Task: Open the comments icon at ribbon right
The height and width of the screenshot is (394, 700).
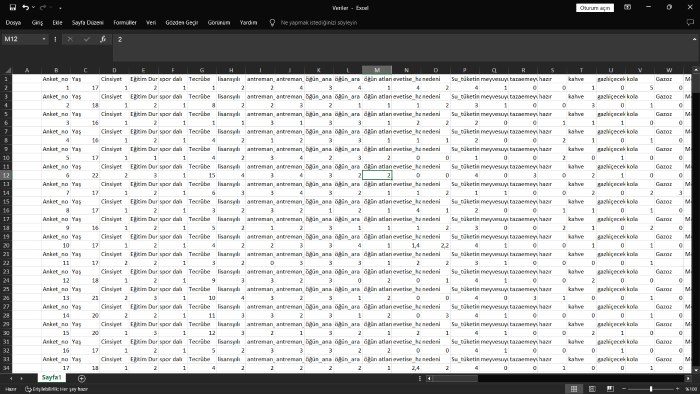Action: [690, 22]
